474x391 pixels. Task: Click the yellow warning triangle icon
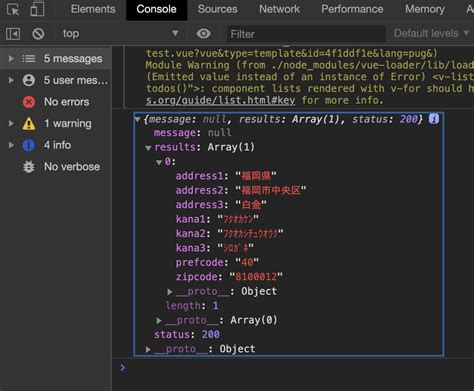(29, 123)
